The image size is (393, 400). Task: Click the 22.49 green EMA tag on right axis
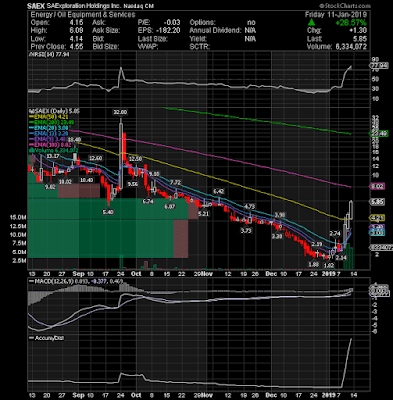coord(379,134)
